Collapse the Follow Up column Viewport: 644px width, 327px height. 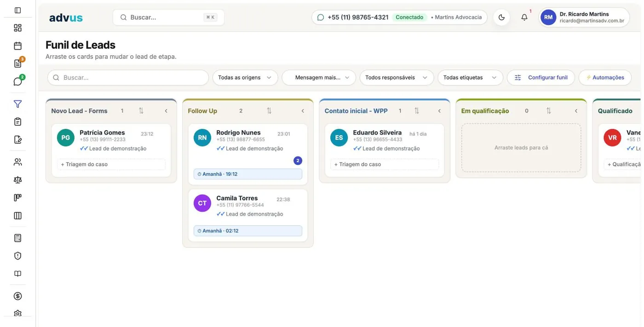coord(303,111)
